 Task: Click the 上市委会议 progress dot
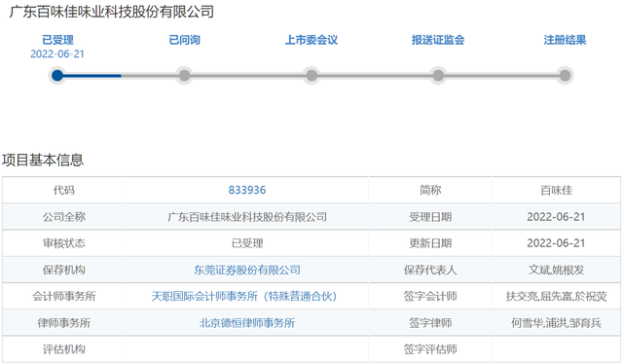[311, 75]
